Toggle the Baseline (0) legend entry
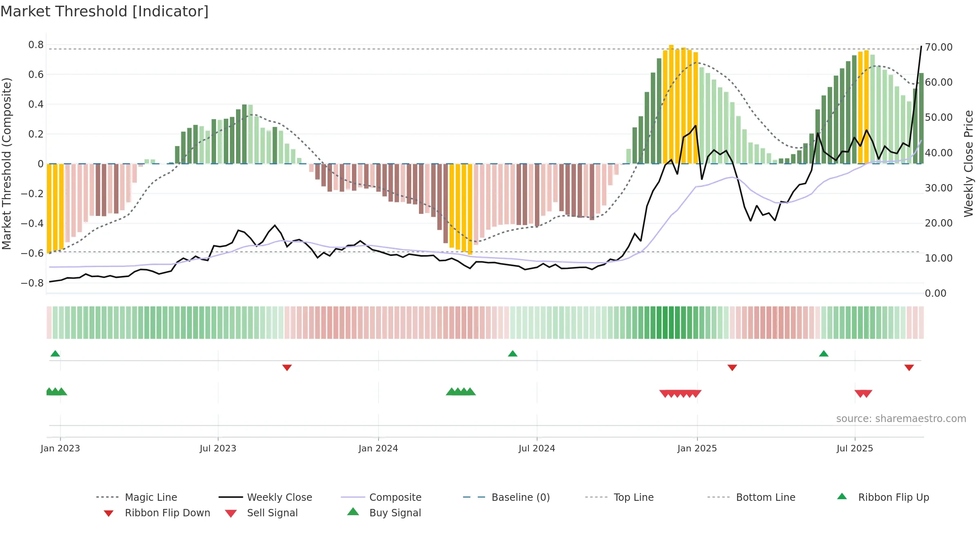The image size is (980, 551). [506, 497]
